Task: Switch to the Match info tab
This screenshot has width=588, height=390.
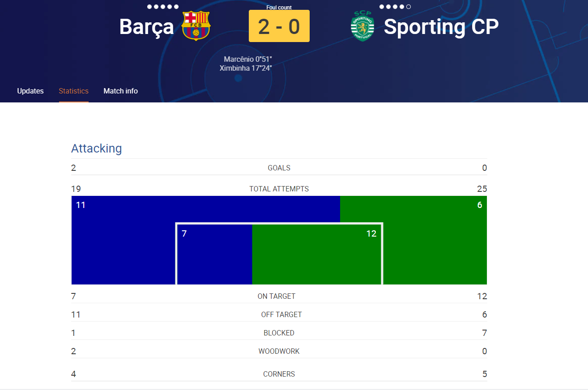Action: click(x=121, y=91)
